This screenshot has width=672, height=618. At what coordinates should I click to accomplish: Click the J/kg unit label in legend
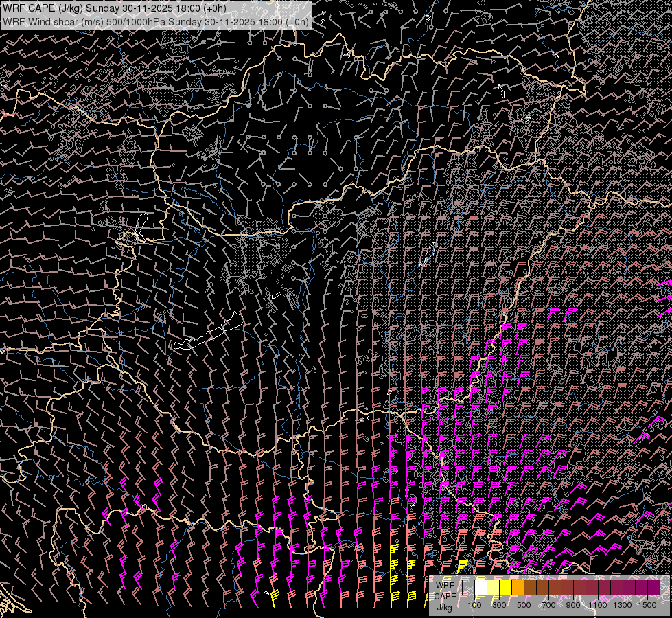coord(444,607)
